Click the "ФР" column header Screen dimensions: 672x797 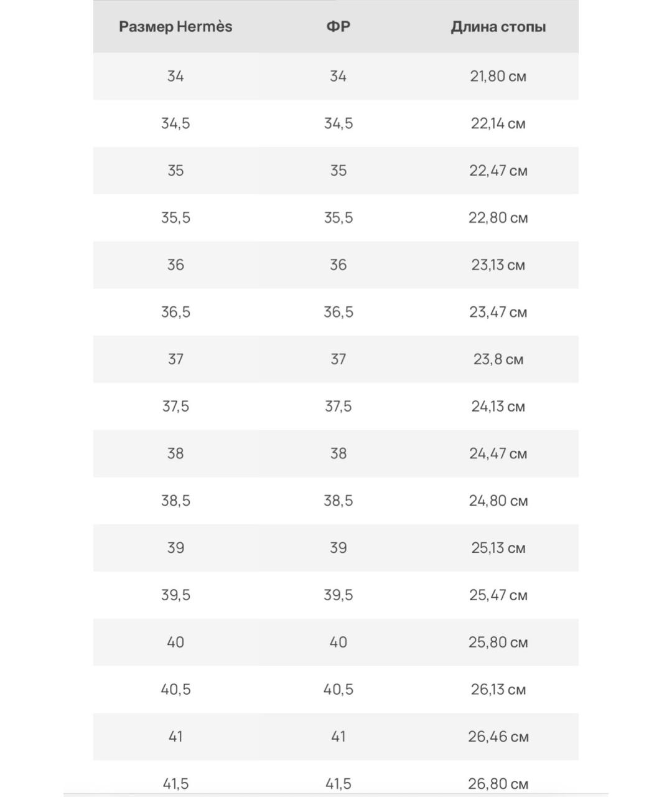point(338,27)
